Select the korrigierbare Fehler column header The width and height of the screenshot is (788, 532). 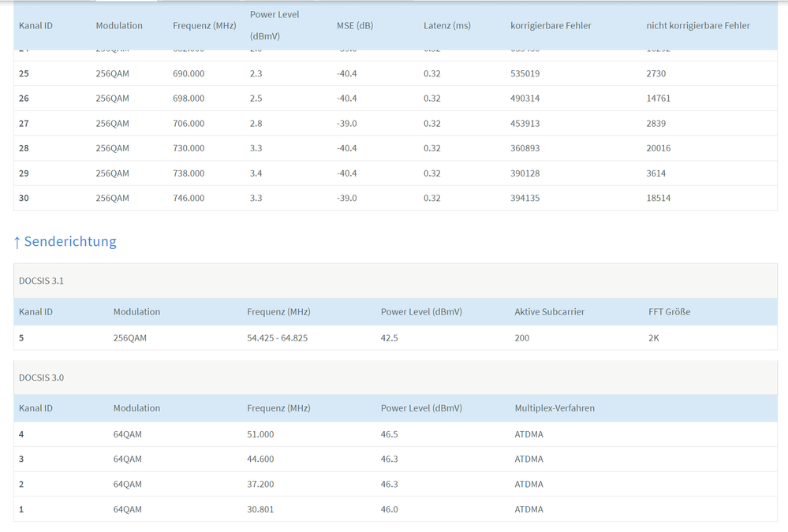(551, 25)
